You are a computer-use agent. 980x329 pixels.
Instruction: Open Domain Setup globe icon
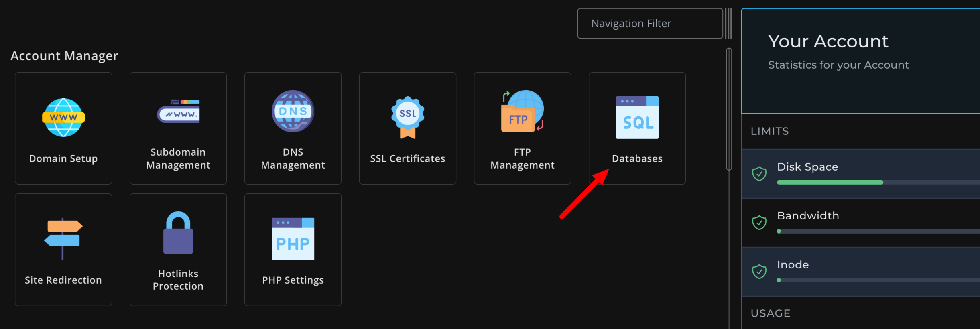click(x=63, y=118)
